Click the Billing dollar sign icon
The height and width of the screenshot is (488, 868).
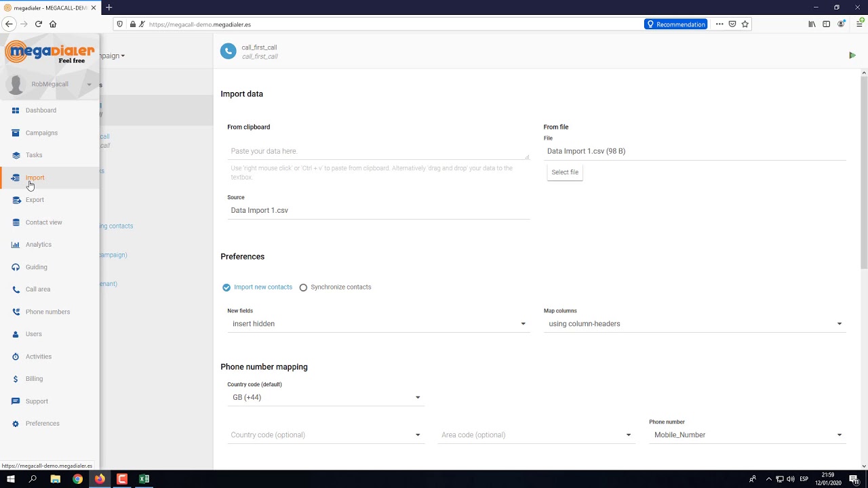point(16,379)
